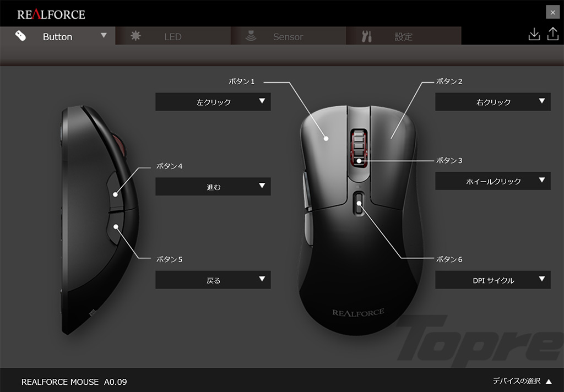564x392 pixels.
Task: Click the DPI button below the wheel
Action: (x=359, y=204)
